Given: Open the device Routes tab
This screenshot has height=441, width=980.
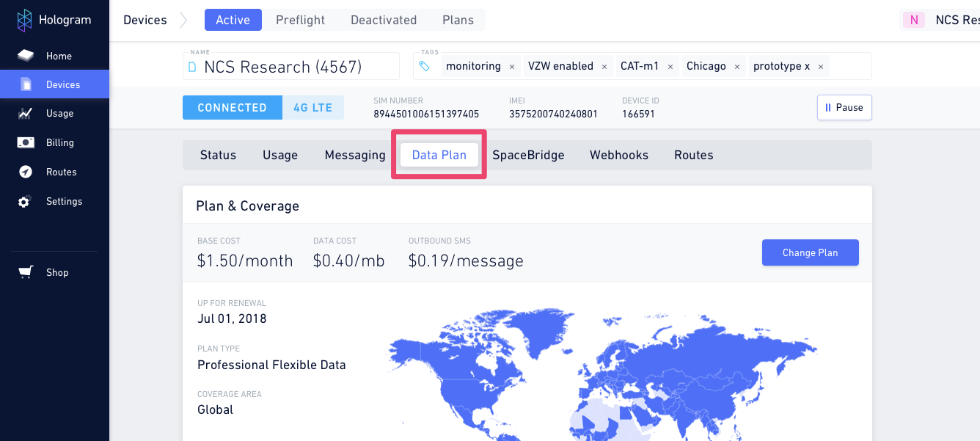Looking at the screenshot, I should tap(694, 155).
